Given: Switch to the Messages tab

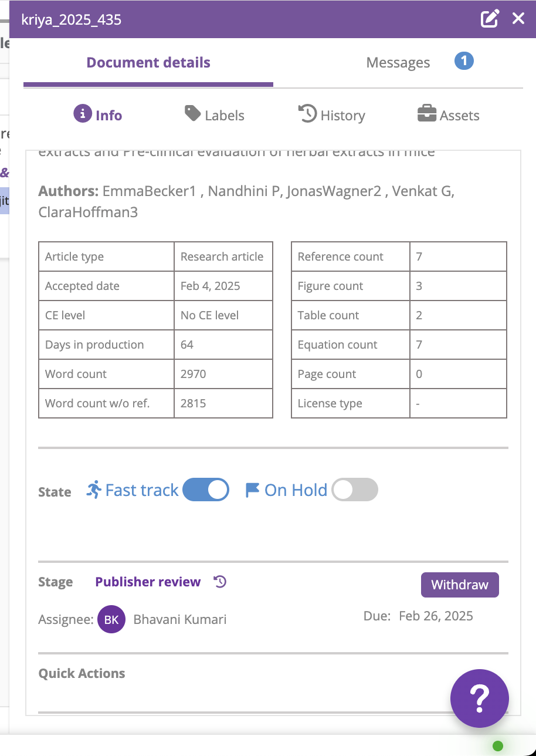Looking at the screenshot, I should pyautogui.click(x=398, y=63).
